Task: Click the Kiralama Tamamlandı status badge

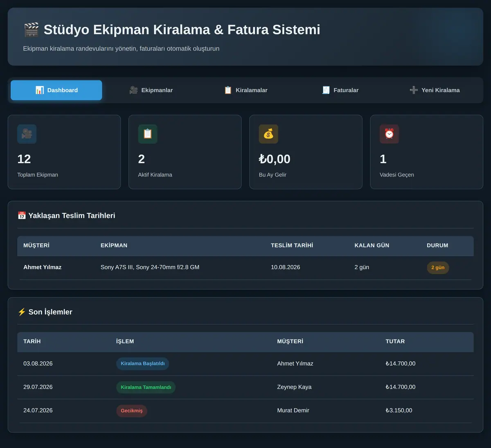Action: [x=146, y=387]
